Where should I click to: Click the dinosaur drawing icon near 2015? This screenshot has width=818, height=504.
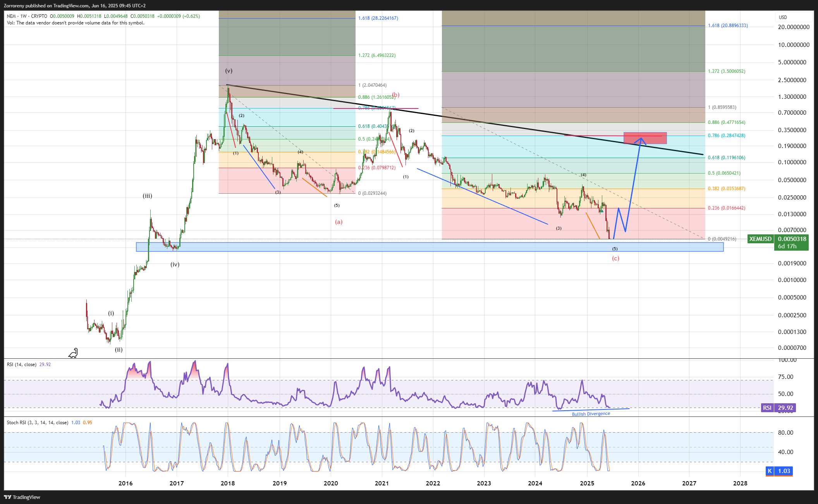click(73, 353)
